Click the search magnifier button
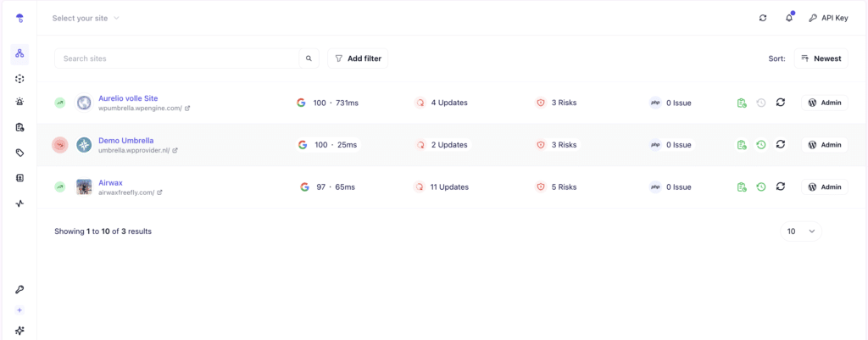The image size is (868, 340). click(309, 59)
